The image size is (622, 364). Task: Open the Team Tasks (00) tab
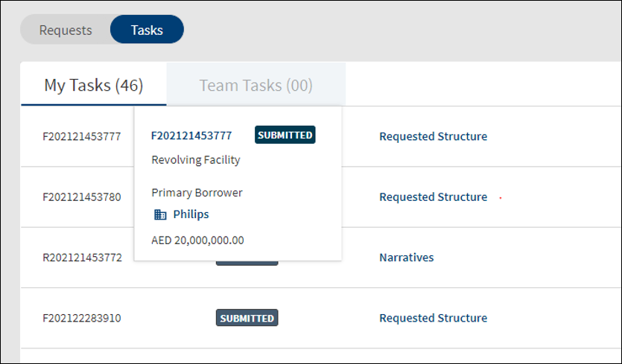tap(256, 85)
